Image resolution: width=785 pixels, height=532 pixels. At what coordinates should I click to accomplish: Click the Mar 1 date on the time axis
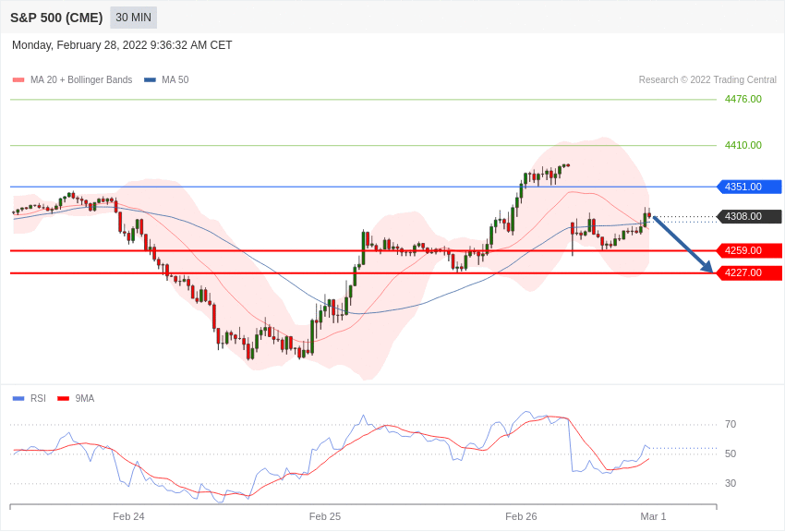pyautogui.click(x=653, y=516)
